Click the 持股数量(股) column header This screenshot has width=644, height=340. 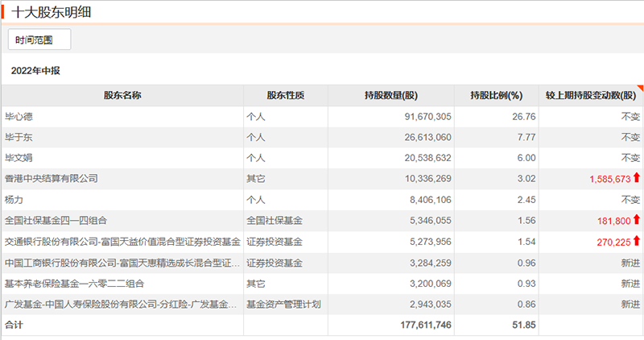coord(391,95)
